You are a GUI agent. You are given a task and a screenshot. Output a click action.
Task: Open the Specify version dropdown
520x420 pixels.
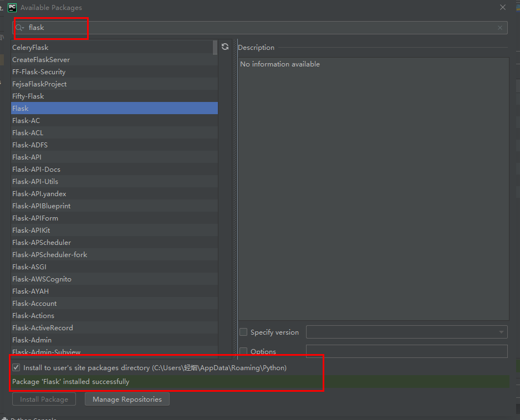406,332
